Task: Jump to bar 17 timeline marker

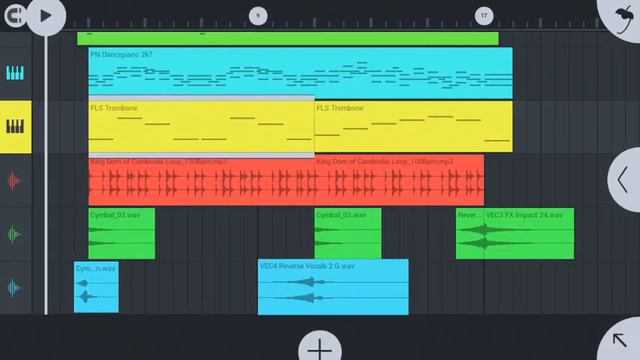Action: click(x=484, y=16)
